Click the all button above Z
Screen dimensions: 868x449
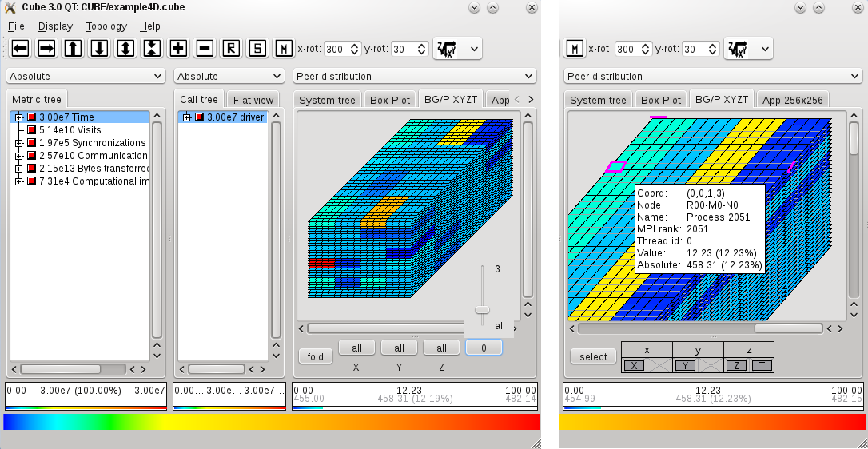[442, 348]
